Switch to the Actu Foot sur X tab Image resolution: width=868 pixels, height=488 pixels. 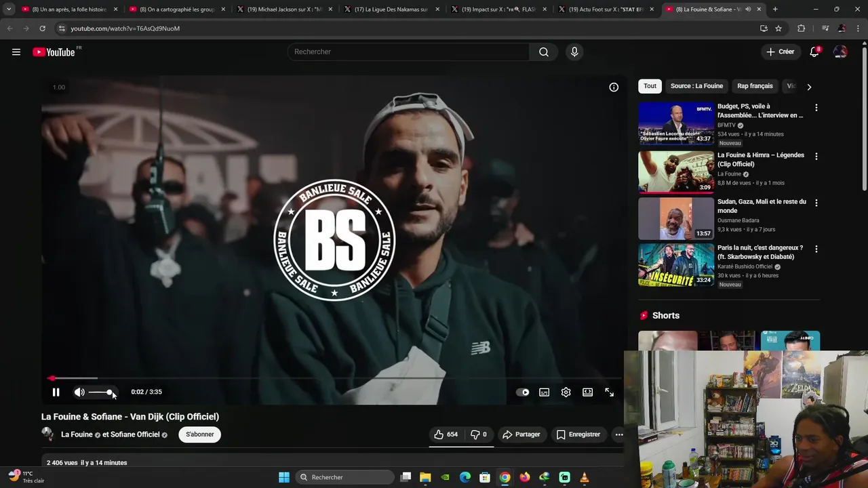point(606,9)
